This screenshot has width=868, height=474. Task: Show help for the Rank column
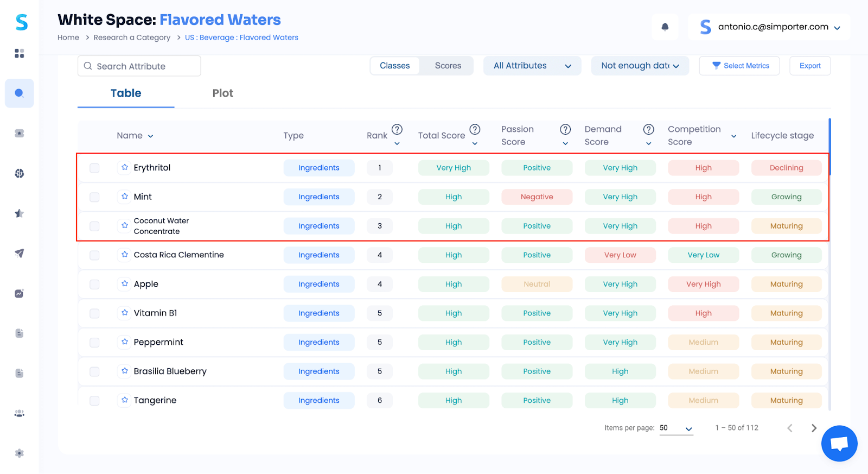coord(397,129)
